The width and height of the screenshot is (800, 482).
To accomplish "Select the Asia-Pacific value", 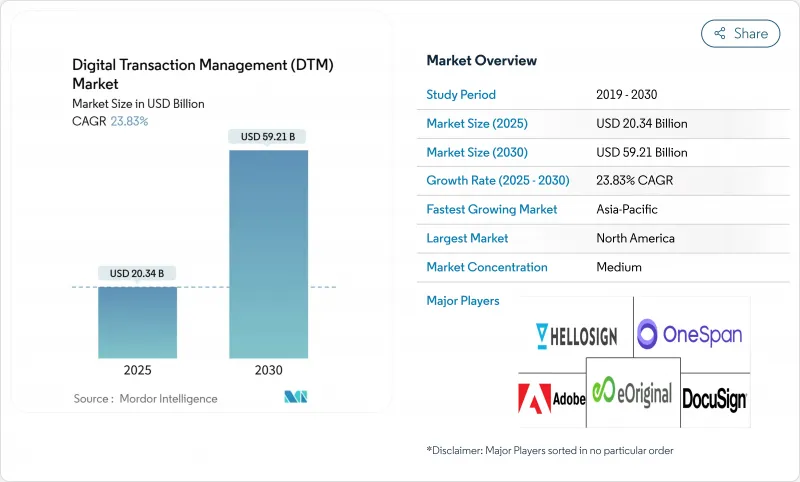I will (627, 210).
